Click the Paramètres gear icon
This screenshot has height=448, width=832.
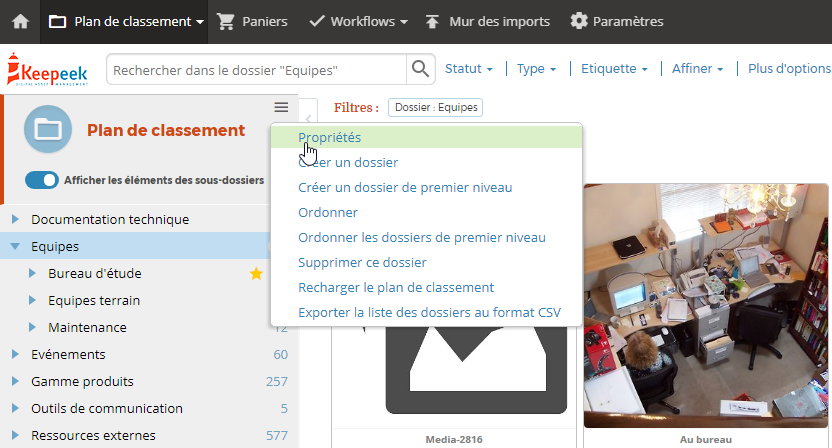tap(579, 21)
